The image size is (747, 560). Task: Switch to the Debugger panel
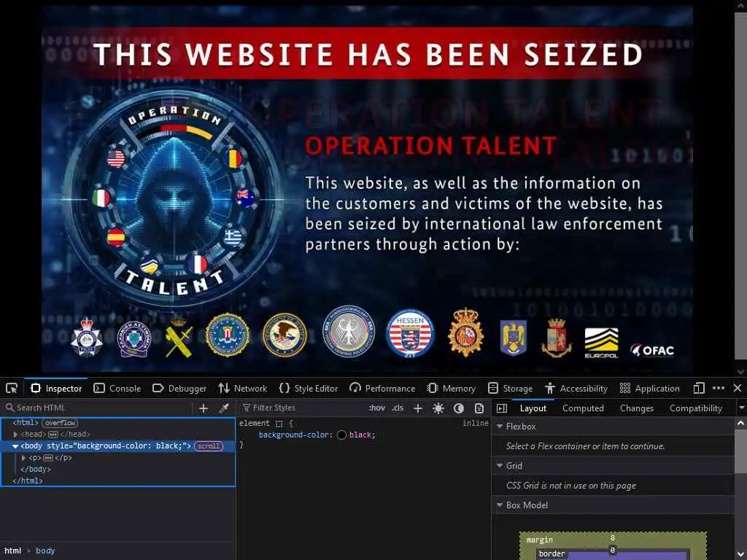[179, 388]
